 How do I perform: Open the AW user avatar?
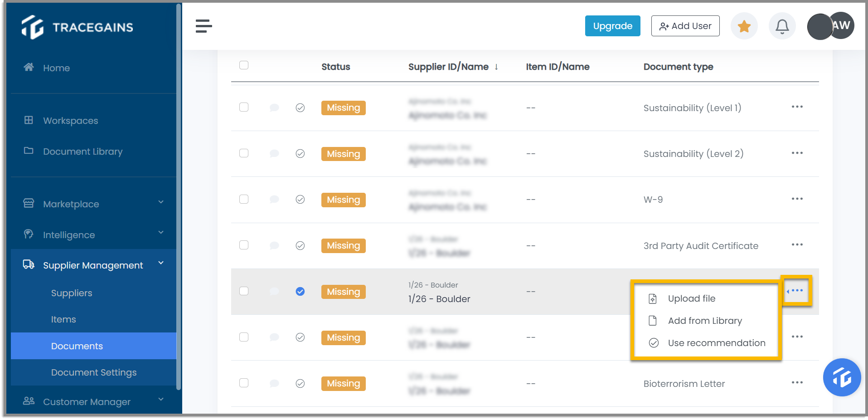tap(841, 25)
